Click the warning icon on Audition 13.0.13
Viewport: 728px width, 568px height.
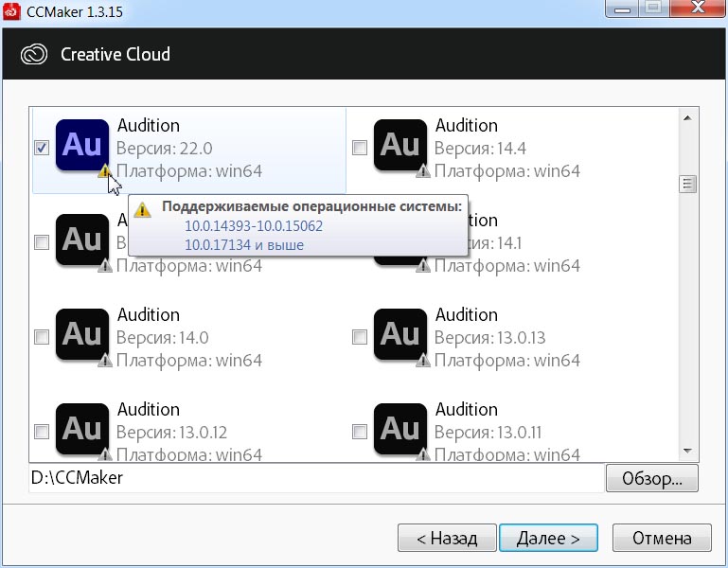(422, 361)
